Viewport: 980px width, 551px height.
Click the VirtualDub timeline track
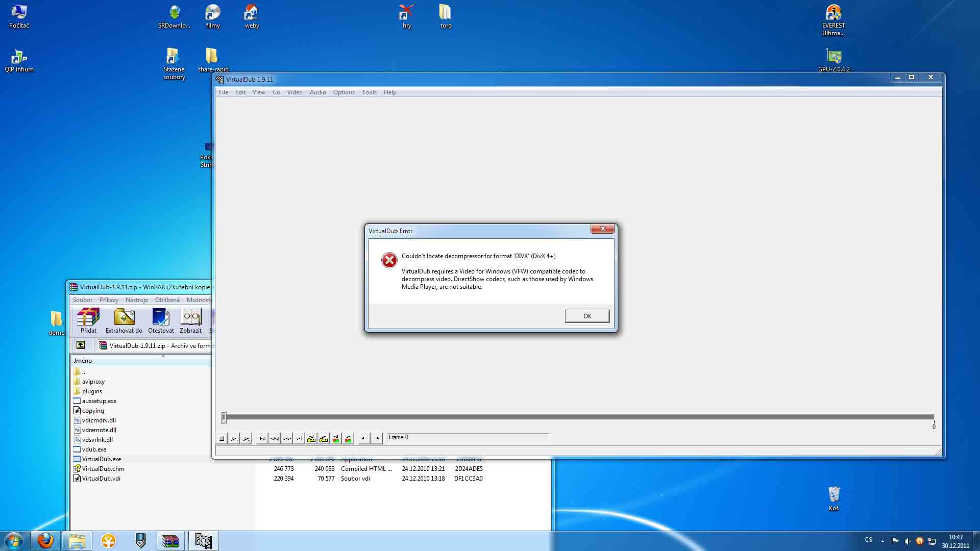579,417
